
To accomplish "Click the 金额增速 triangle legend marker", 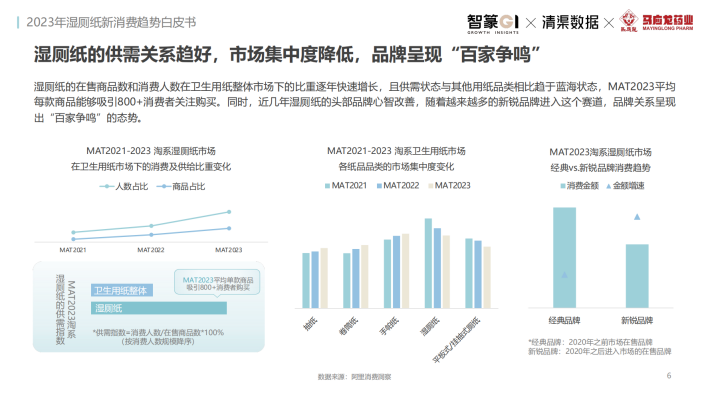I will [x=609, y=186].
